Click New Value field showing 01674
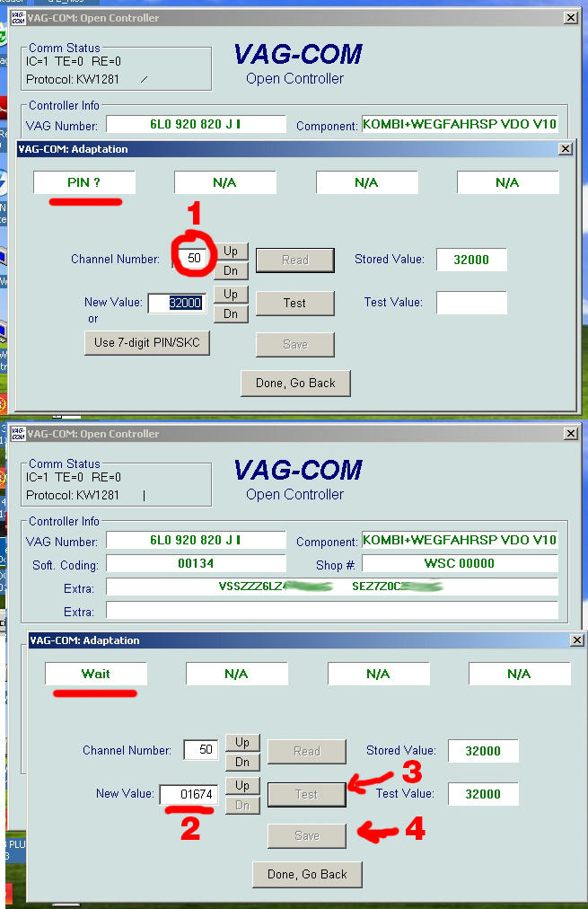Screen dimensions: 588x909 pos(189,794)
